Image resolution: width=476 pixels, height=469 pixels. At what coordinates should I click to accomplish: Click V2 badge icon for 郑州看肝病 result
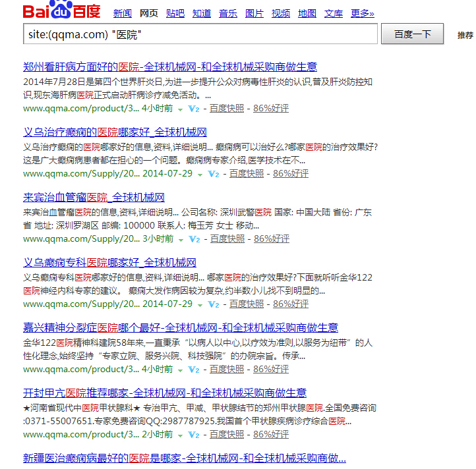194,109
